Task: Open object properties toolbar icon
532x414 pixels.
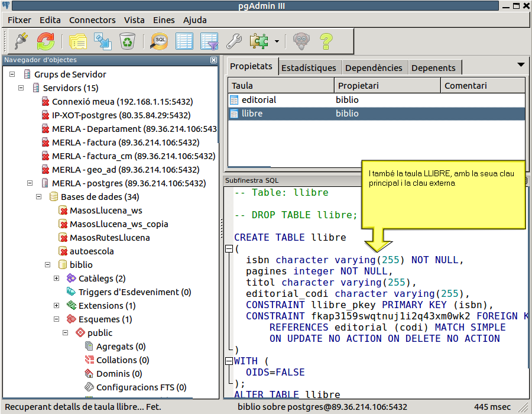Action: point(78,41)
